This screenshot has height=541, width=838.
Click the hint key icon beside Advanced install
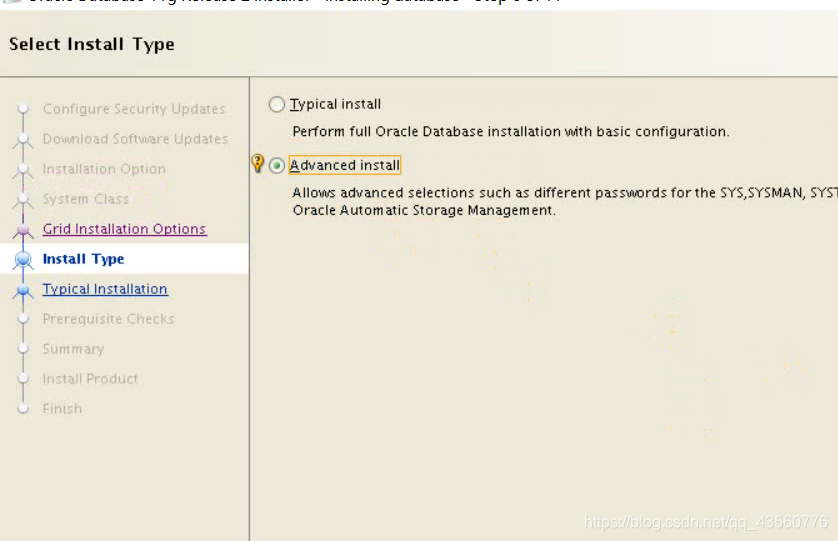coord(258,163)
